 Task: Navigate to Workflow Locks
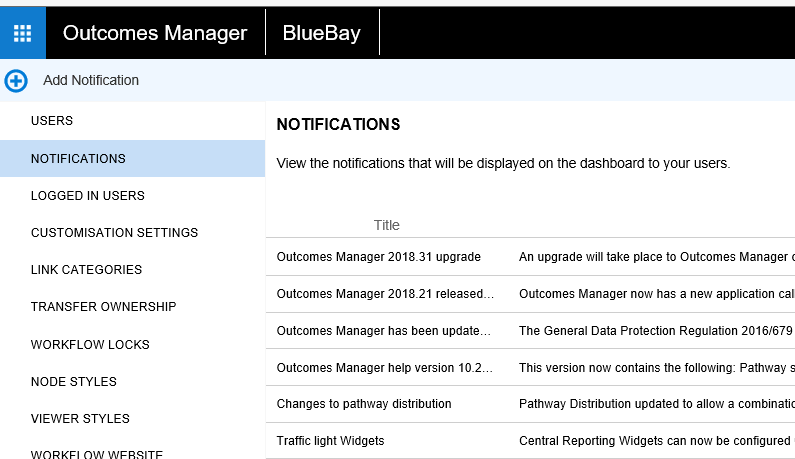[x=90, y=345]
